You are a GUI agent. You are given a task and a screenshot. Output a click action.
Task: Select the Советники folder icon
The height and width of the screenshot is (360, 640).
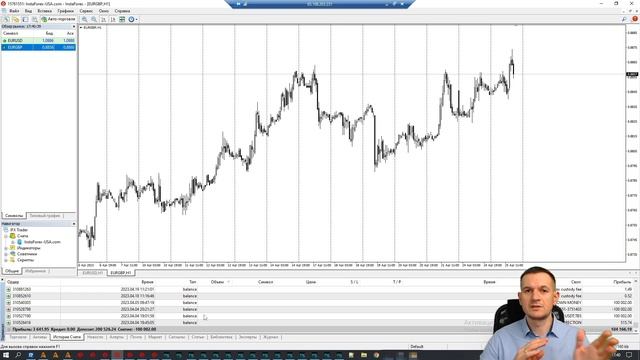(x=12, y=254)
